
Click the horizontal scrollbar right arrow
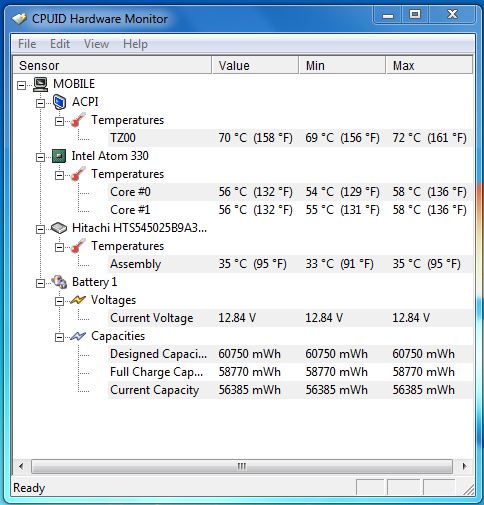(464, 466)
